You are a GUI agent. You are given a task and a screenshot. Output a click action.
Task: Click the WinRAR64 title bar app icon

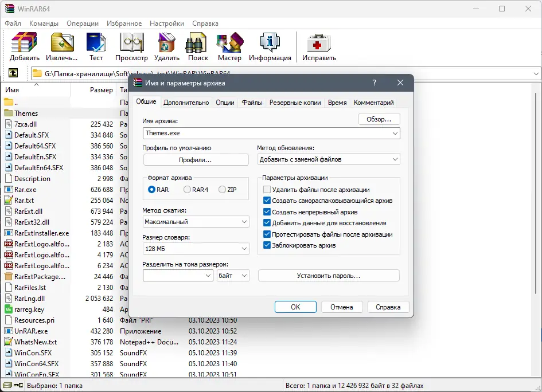click(x=9, y=9)
